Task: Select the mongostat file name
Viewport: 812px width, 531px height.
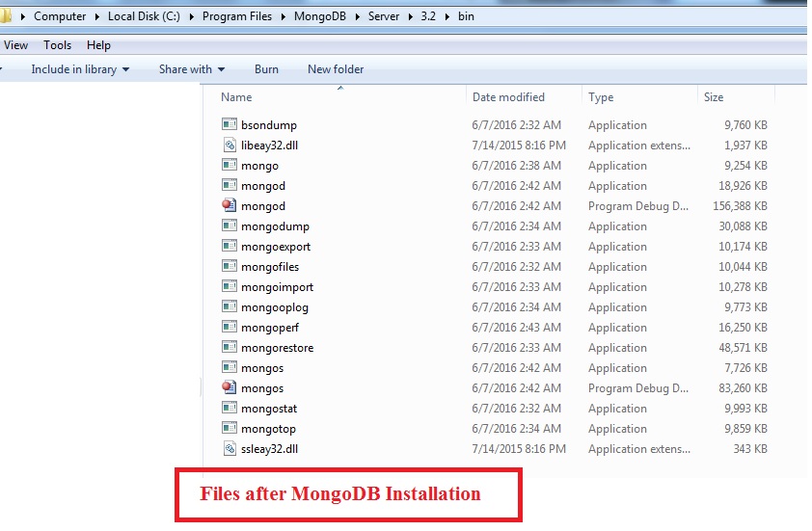Action: pos(269,409)
